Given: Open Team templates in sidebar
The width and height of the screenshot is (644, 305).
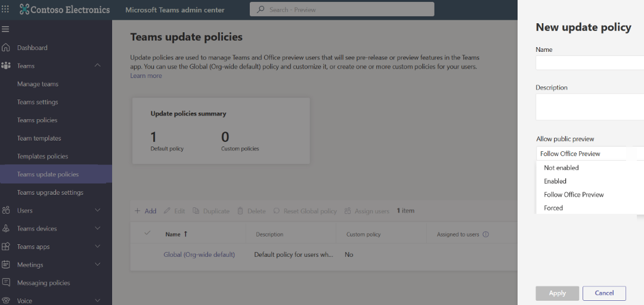Looking at the screenshot, I should pyautogui.click(x=39, y=138).
